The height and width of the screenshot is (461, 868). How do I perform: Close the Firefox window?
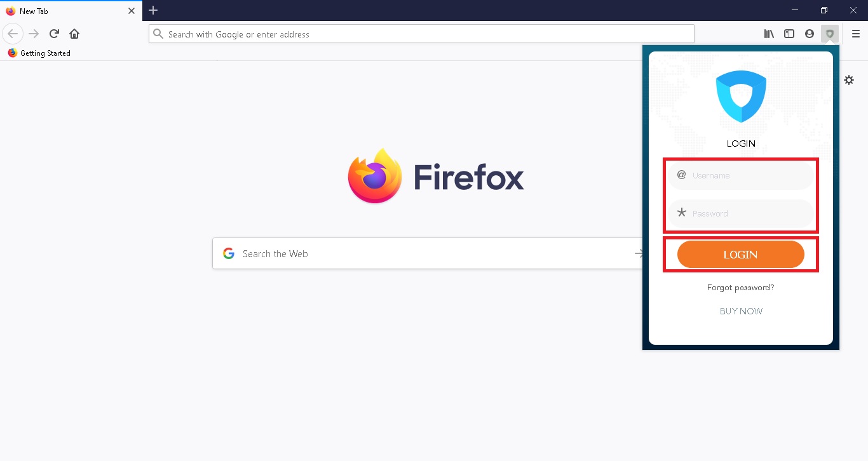pyautogui.click(x=853, y=10)
